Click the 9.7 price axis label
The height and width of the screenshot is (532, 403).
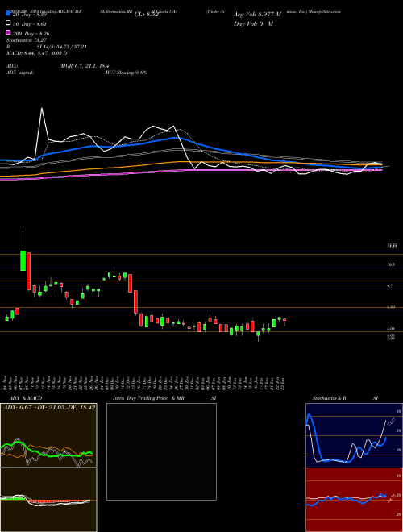(390, 286)
